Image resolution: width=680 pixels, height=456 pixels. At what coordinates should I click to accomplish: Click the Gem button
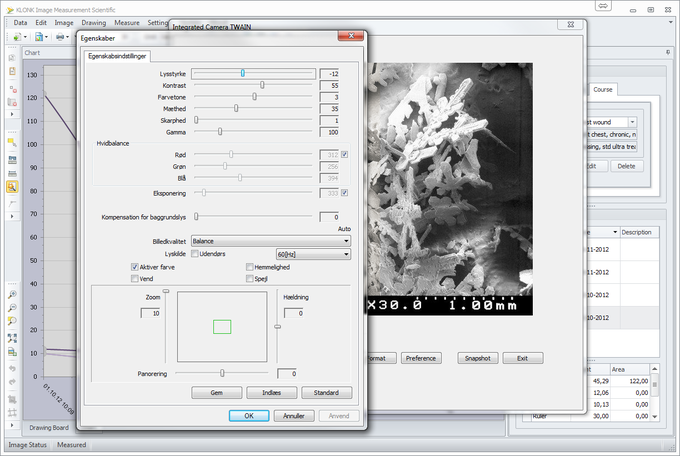(217, 393)
